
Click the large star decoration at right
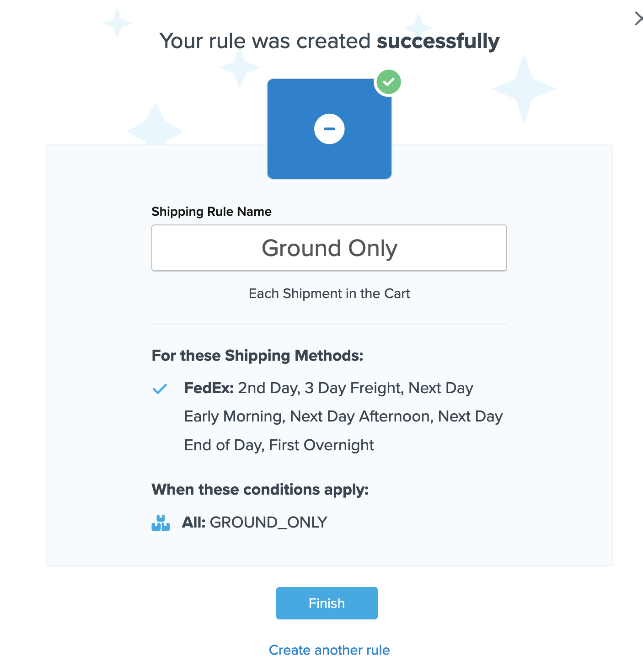pyautogui.click(x=524, y=88)
